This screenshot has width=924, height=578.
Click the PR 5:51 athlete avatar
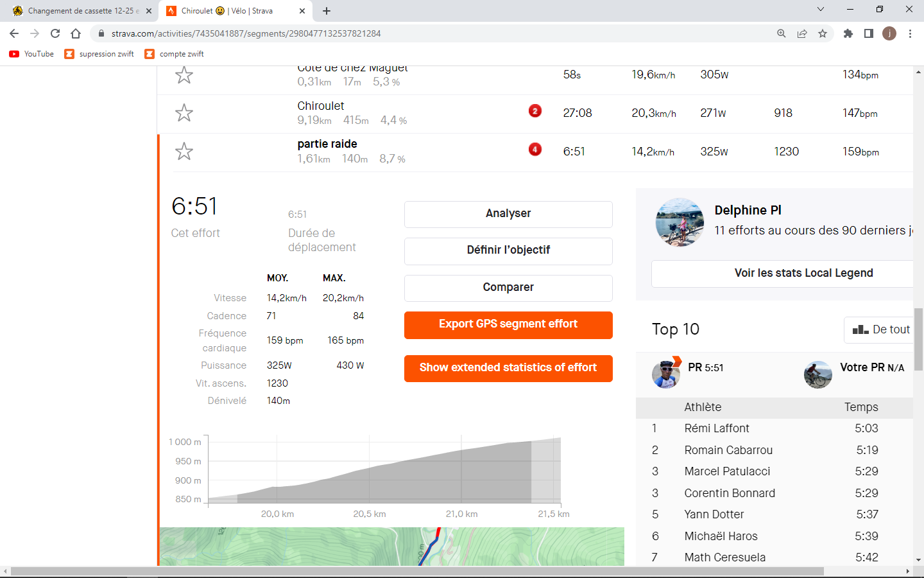(x=666, y=374)
